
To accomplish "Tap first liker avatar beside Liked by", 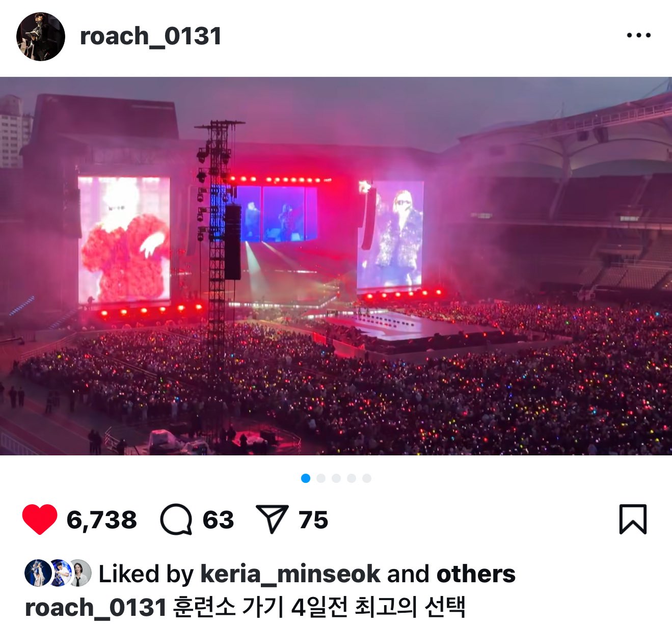I will pyautogui.click(x=37, y=573).
